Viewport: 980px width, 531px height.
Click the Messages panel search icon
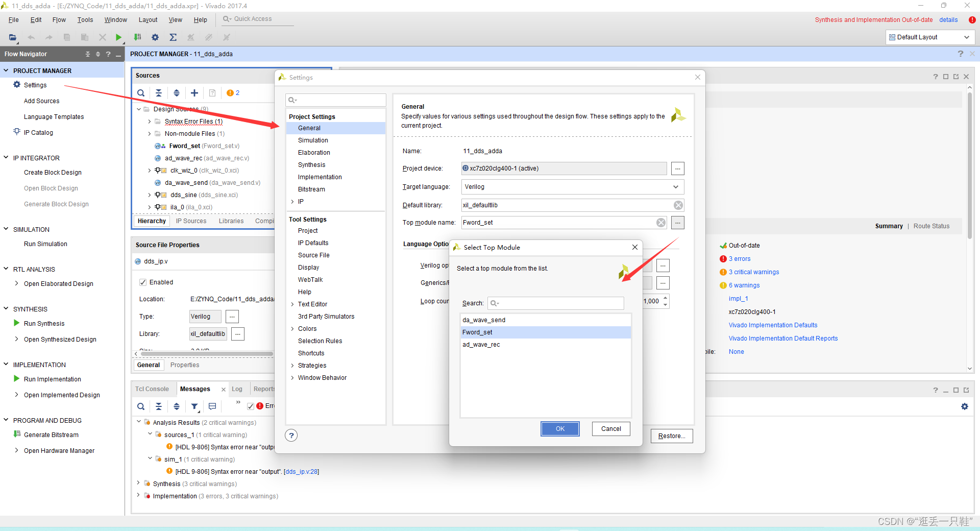[x=141, y=406]
